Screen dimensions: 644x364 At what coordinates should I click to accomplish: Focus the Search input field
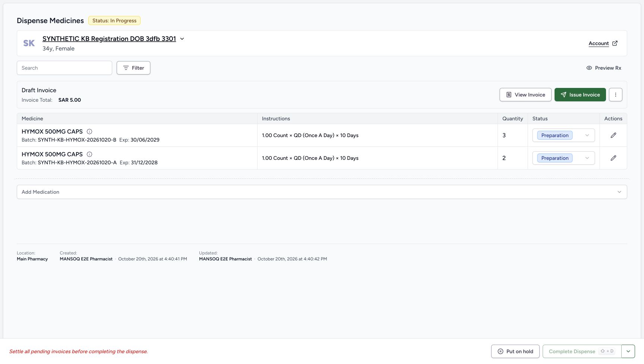tap(64, 68)
